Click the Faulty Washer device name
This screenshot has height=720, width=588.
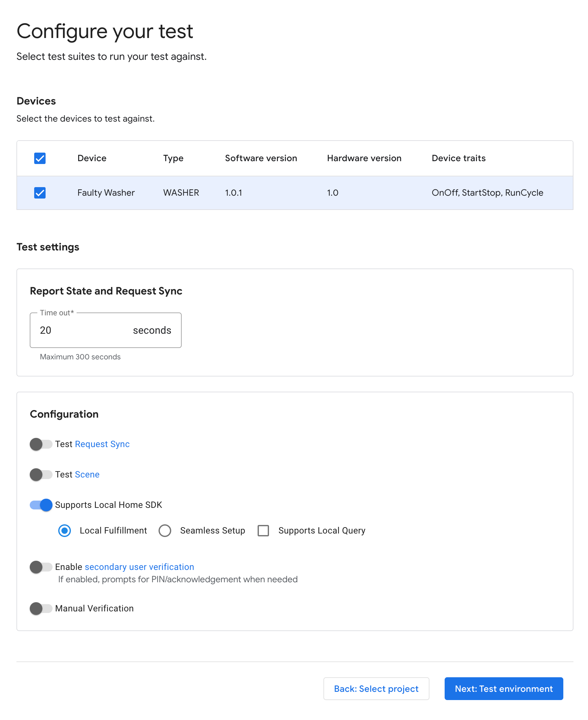point(106,193)
